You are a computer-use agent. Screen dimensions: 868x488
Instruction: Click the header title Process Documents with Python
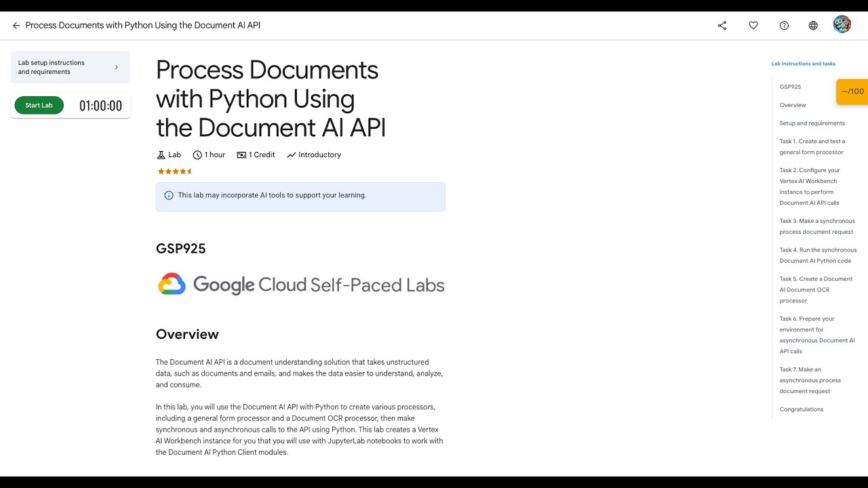[x=142, y=26]
